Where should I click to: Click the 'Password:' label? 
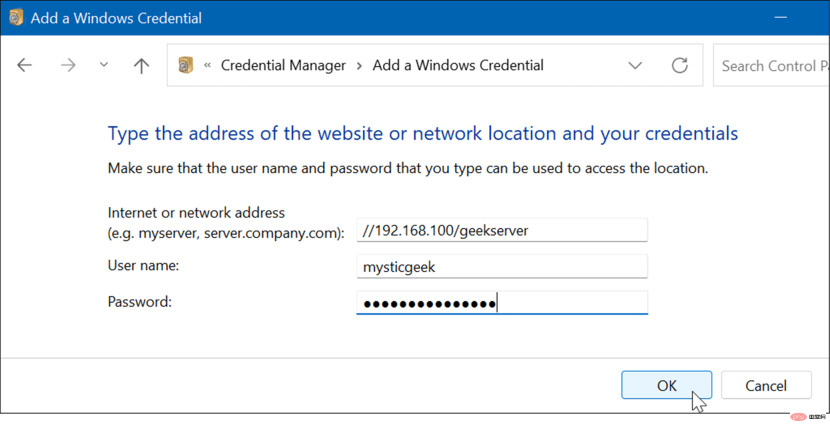(140, 301)
